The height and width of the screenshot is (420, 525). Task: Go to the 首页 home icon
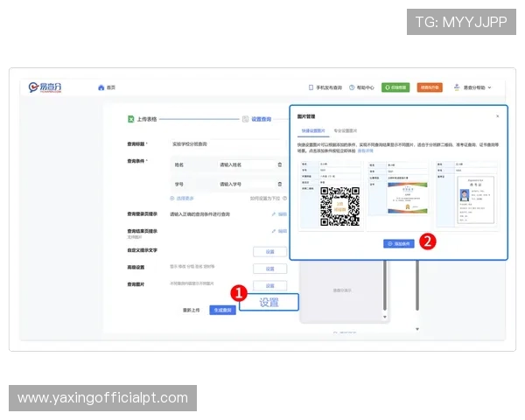[x=101, y=87]
